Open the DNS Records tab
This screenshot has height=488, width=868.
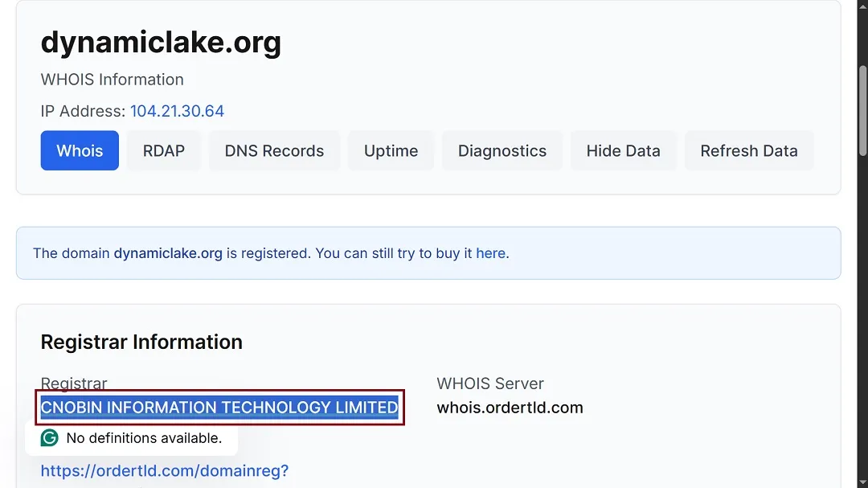274,150
